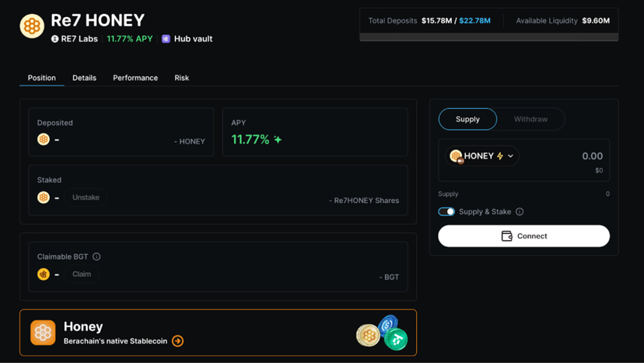The image size is (644, 363).
Task: Click the info icon beside Claimable BGT
Action: point(96,257)
